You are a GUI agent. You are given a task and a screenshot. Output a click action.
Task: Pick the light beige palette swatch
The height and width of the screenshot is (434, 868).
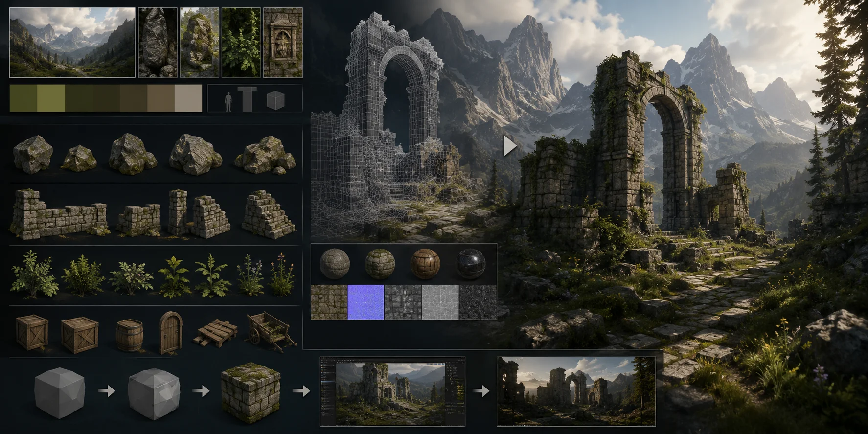click(x=188, y=98)
